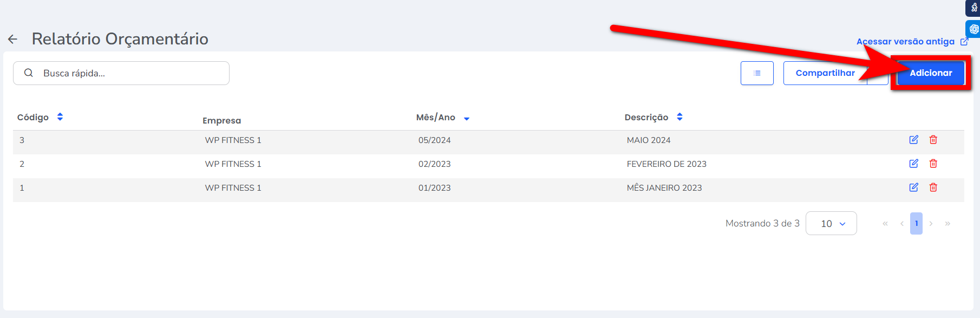This screenshot has width=980, height=318.
Task: Edit the FEVEREIRO DE 2023 row
Action: point(913,164)
